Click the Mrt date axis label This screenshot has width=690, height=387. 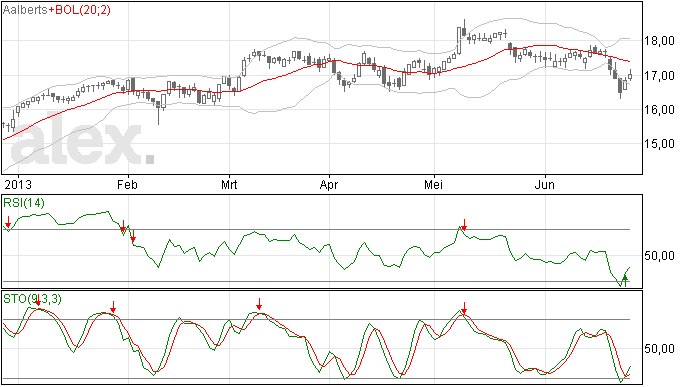coord(229,184)
